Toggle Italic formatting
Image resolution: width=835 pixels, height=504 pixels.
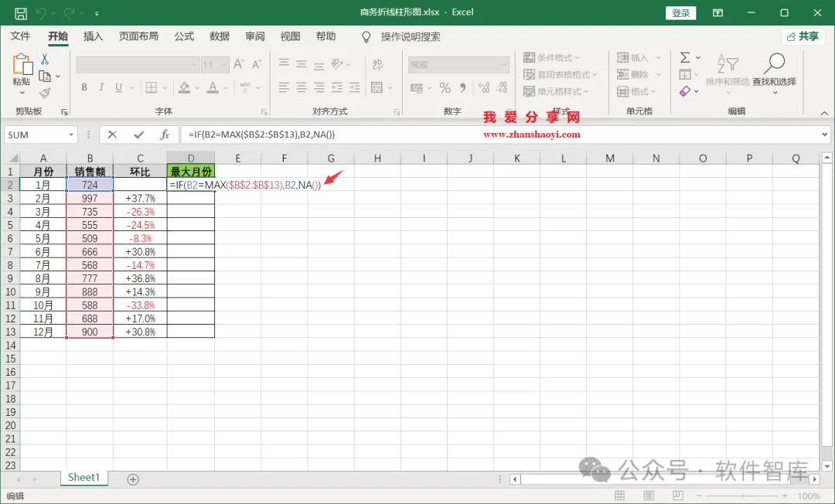click(x=101, y=87)
